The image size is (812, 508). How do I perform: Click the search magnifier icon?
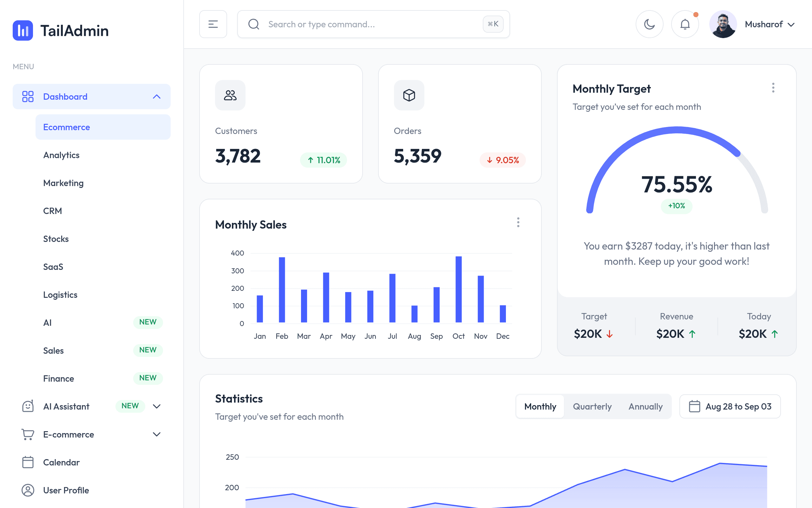pyautogui.click(x=254, y=24)
